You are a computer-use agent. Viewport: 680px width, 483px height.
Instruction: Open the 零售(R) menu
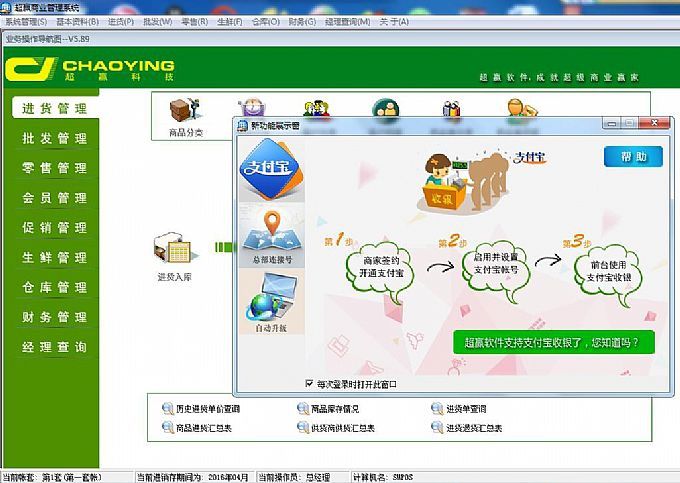coord(195,22)
